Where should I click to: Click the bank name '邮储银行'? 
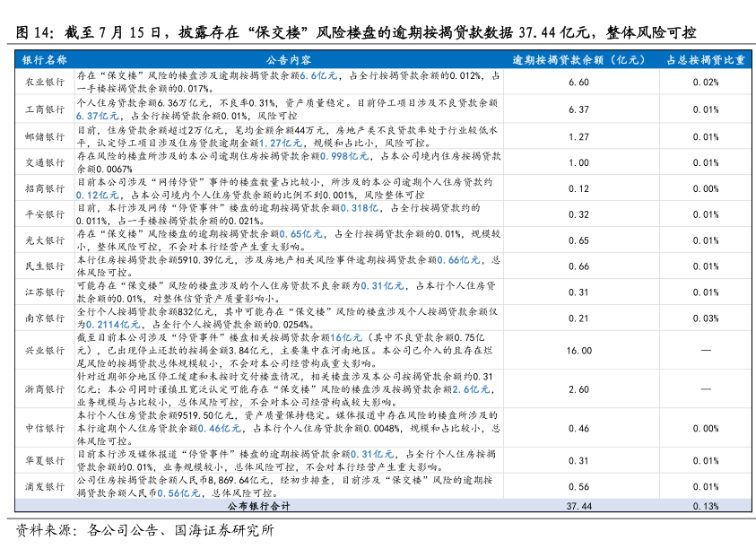[45, 136]
